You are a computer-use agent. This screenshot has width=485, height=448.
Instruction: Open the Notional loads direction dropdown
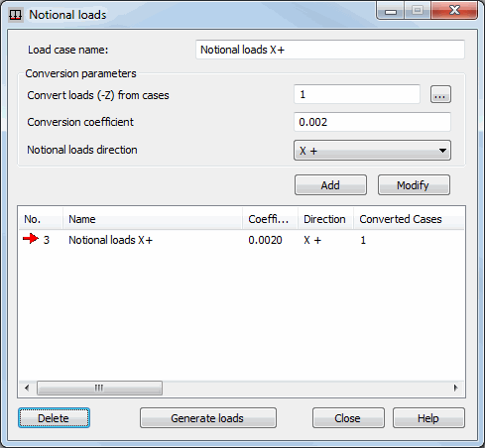click(372, 151)
